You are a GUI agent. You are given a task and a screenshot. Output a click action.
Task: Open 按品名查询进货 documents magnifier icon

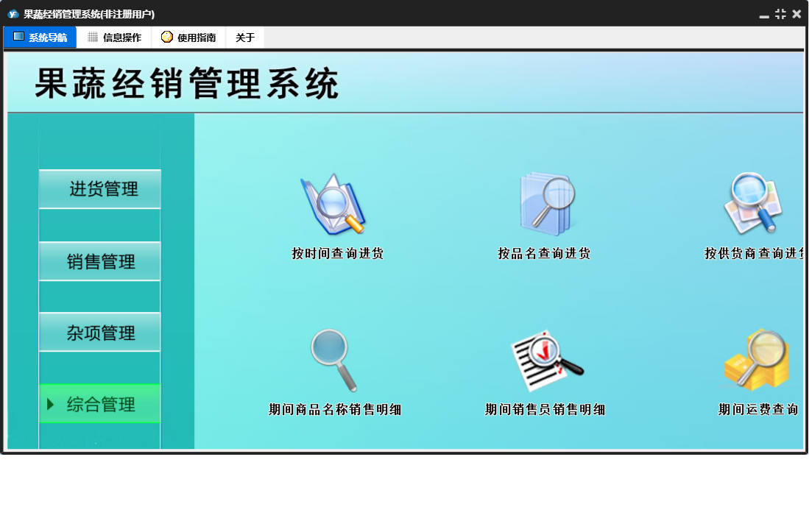[548, 205]
